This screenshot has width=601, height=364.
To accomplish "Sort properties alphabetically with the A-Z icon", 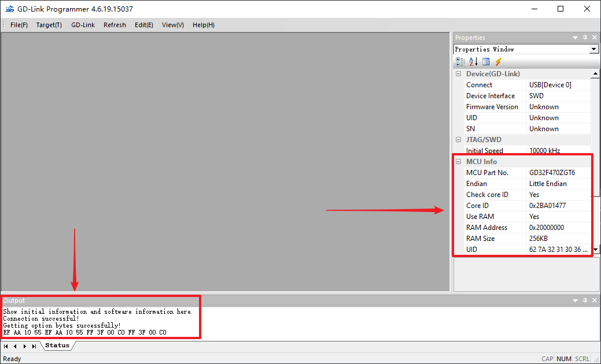I will (x=473, y=62).
